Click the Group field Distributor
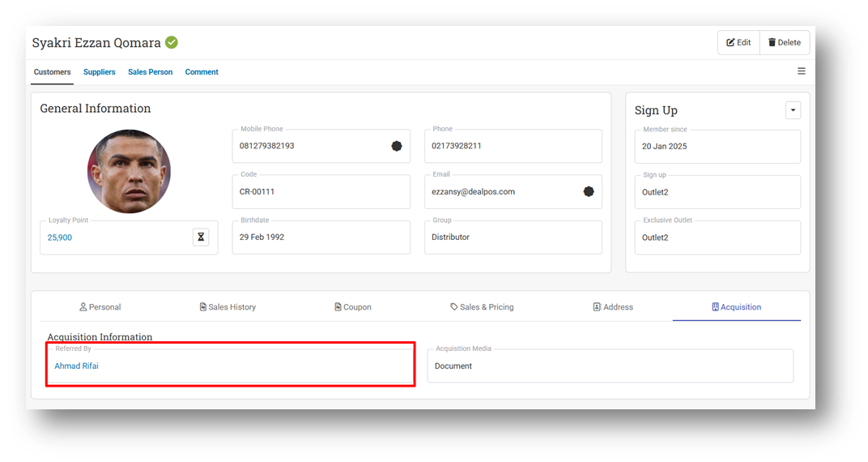The width and height of the screenshot is (868, 462). 513,237
